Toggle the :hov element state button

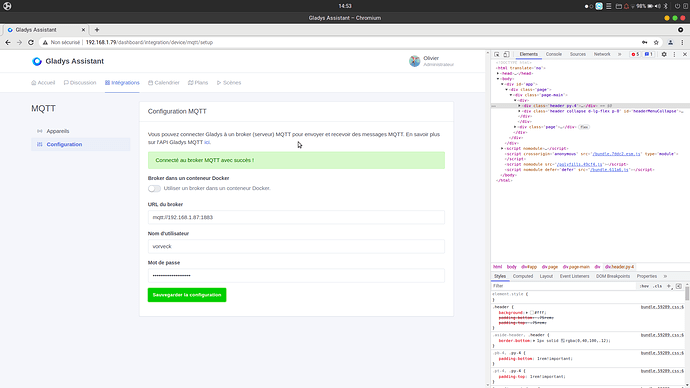pyautogui.click(x=644, y=286)
